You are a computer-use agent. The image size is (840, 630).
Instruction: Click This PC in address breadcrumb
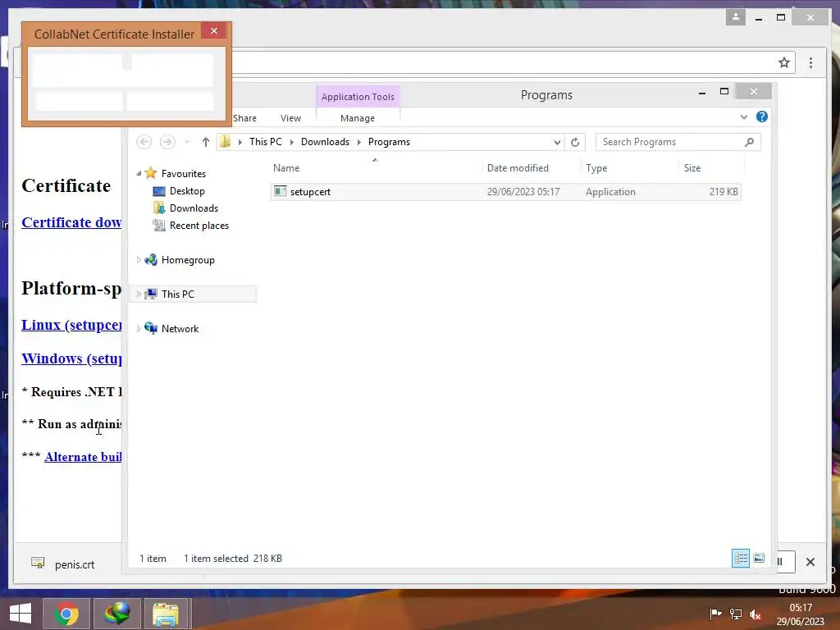pos(265,142)
